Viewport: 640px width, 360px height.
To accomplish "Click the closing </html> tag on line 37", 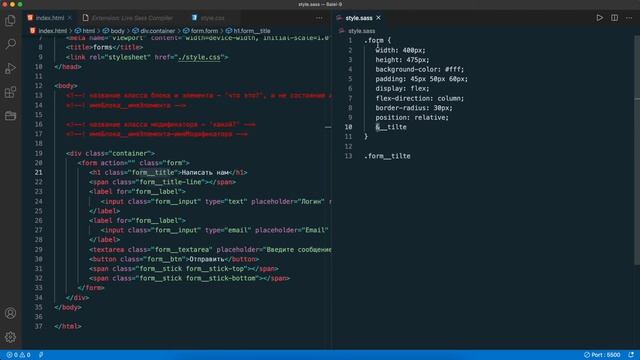I will coord(68,326).
